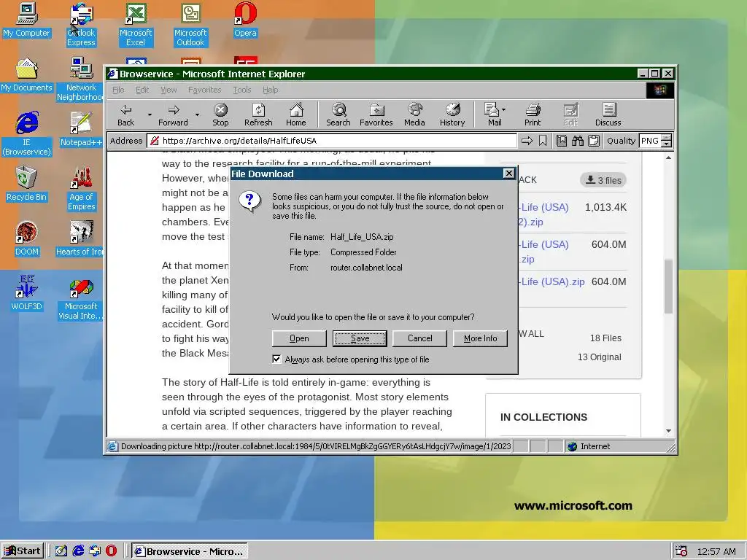Click the taskbar clock 12:57 AM

click(716, 551)
